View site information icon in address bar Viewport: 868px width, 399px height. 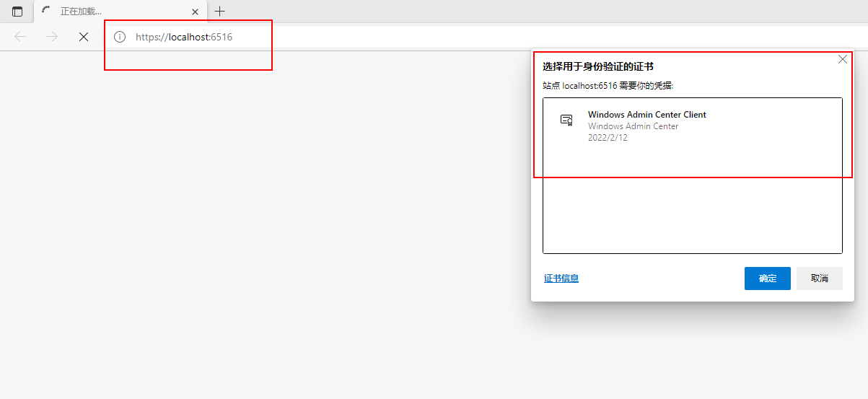coord(120,37)
